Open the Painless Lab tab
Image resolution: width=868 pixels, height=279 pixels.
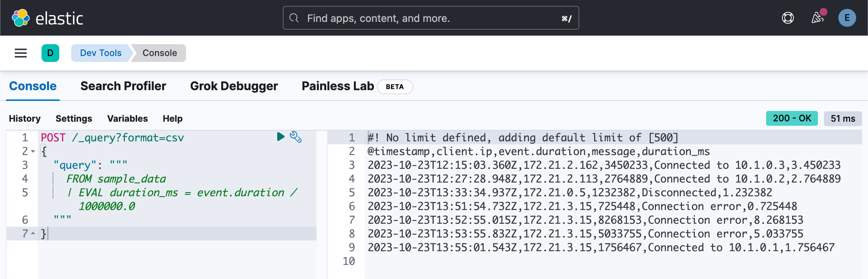[338, 86]
